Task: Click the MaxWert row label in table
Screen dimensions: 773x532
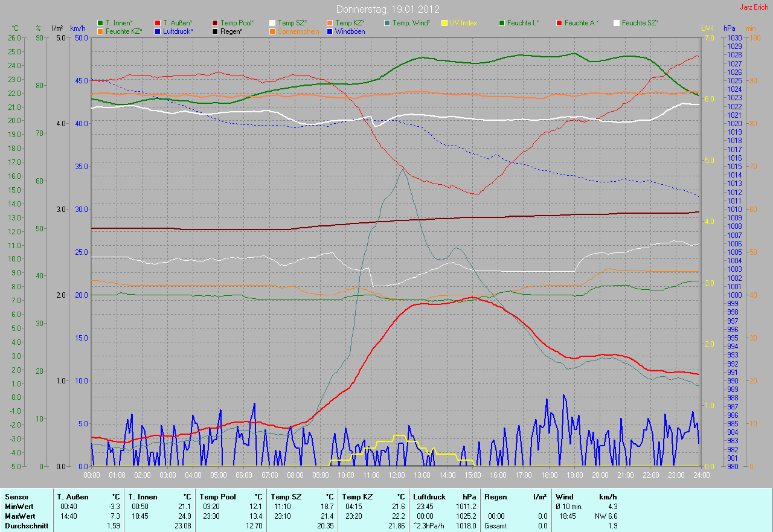Action: point(19,516)
